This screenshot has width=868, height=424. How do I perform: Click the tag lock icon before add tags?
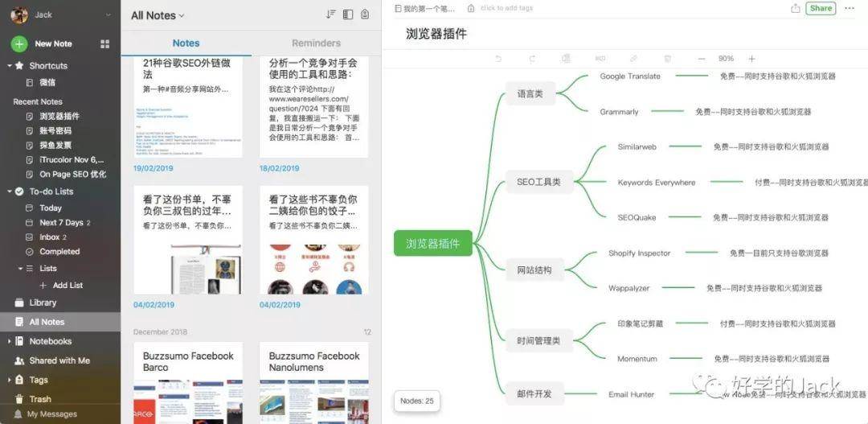471,8
